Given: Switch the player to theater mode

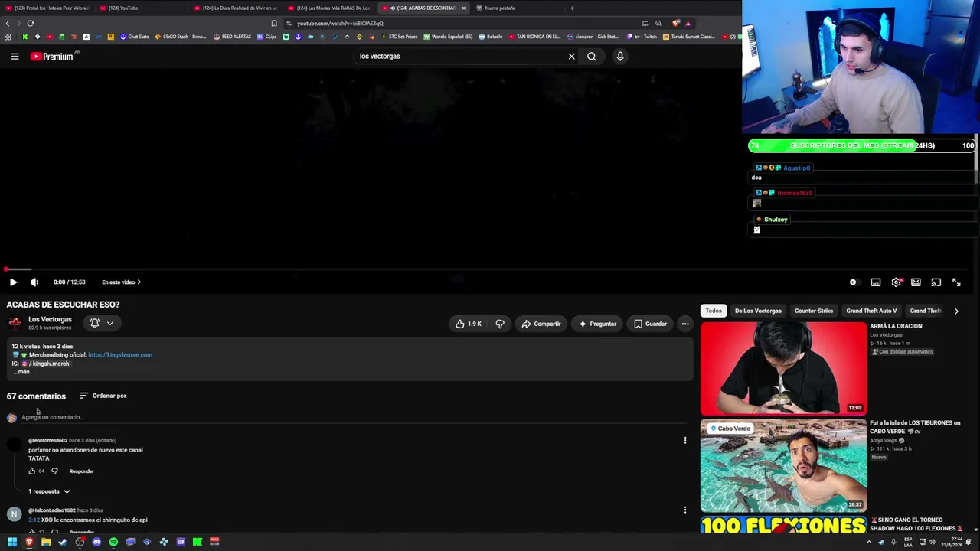Looking at the screenshot, I should (916, 282).
